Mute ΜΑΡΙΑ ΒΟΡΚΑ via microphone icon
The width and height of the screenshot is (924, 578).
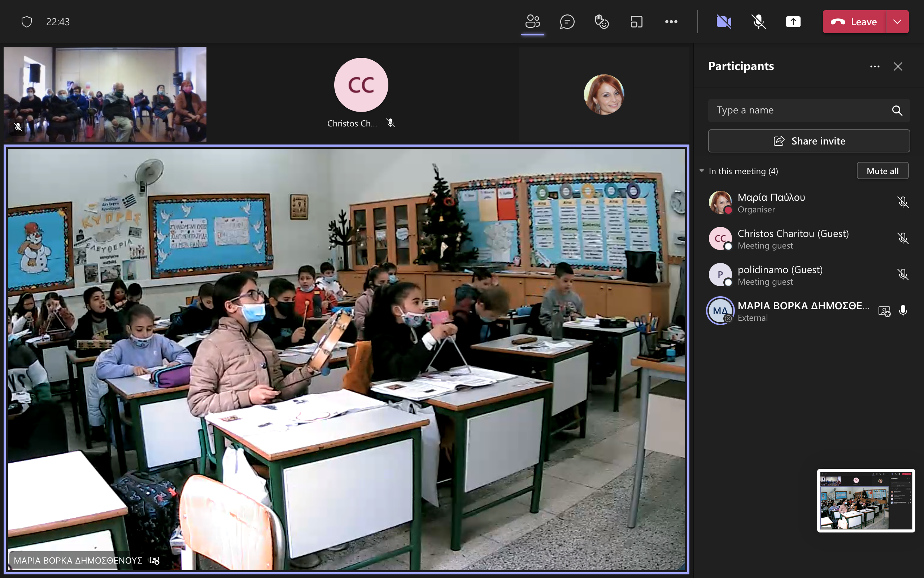pos(903,311)
